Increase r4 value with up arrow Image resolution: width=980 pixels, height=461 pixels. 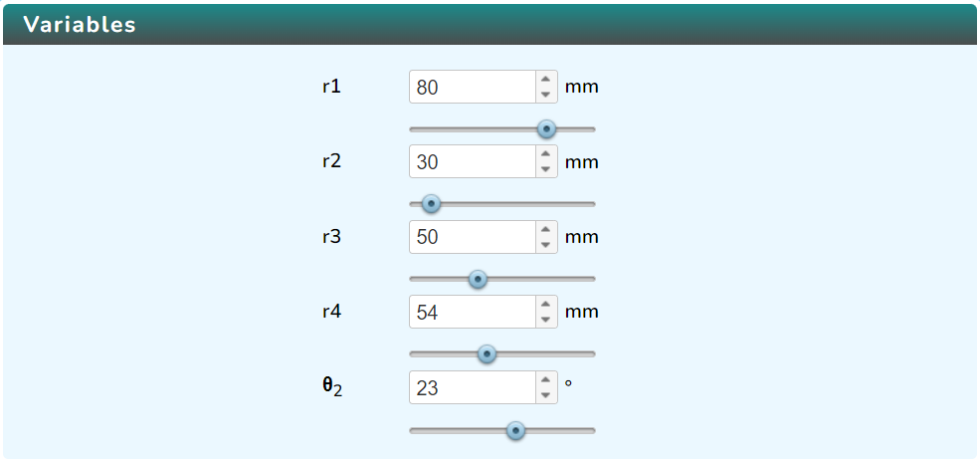(545, 304)
